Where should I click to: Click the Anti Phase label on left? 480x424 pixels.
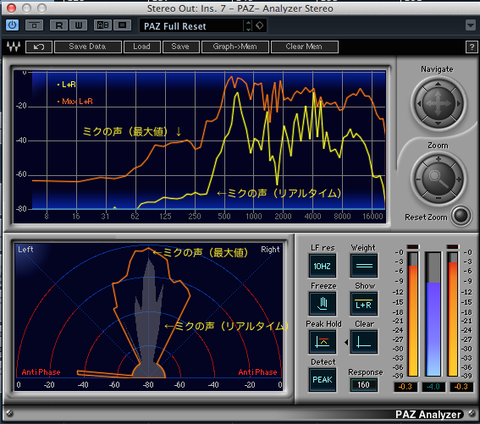tap(41, 372)
